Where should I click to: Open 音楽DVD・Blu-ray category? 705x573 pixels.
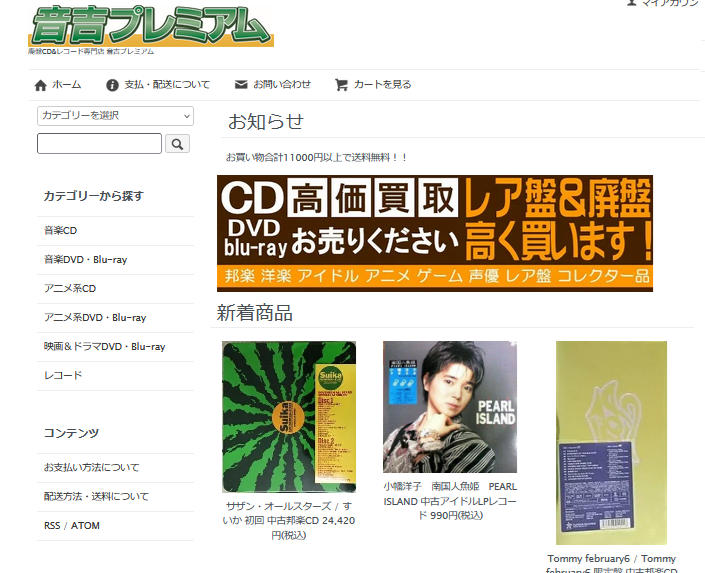85,260
